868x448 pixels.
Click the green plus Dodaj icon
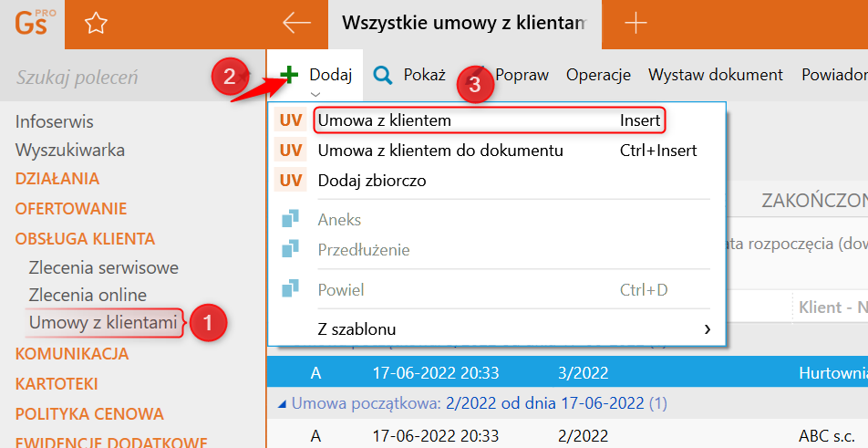coord(289,75)
